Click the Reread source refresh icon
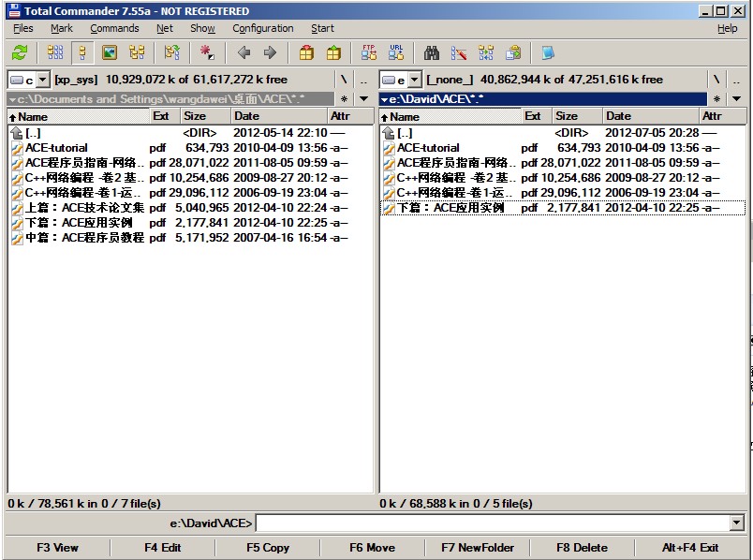753x560 pixels. [x=19, y=53]
